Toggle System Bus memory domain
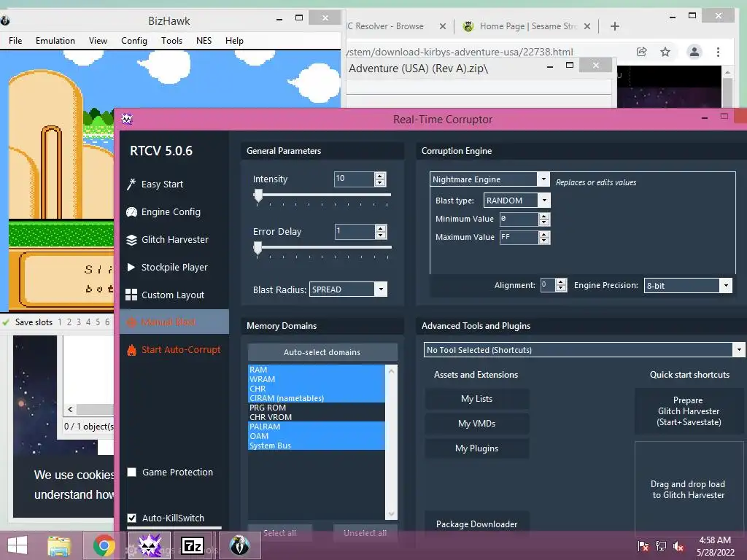 pos(317,446)
